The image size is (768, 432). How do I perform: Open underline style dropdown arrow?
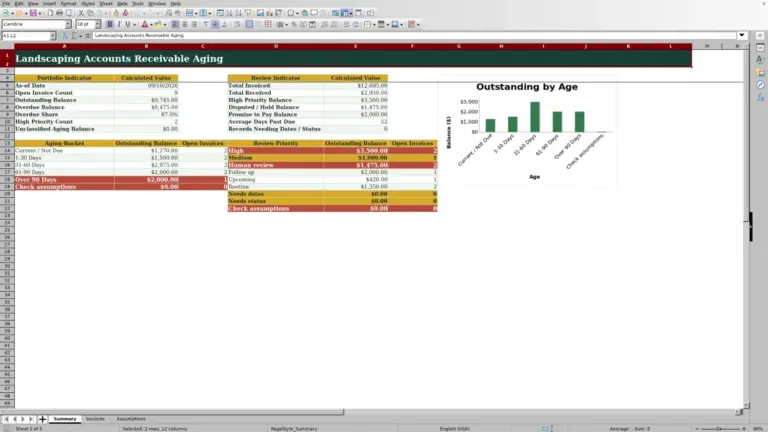(x=134, y=24)
